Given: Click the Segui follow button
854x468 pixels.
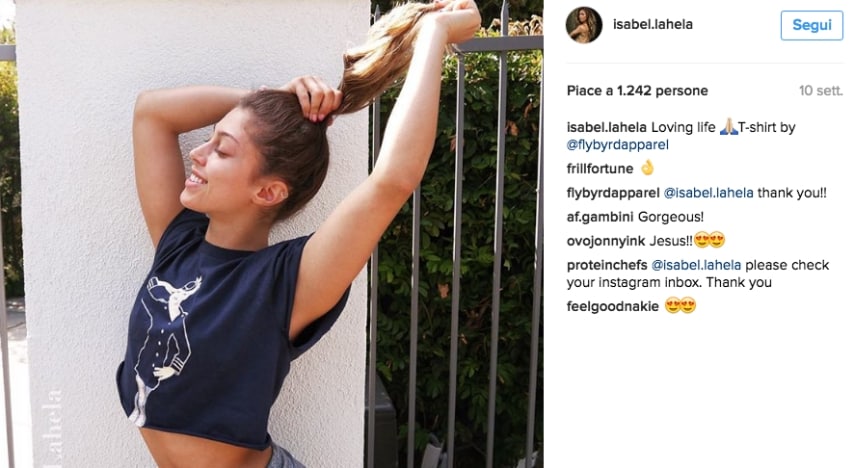Looking at the screenshot, I should [812, 25].
